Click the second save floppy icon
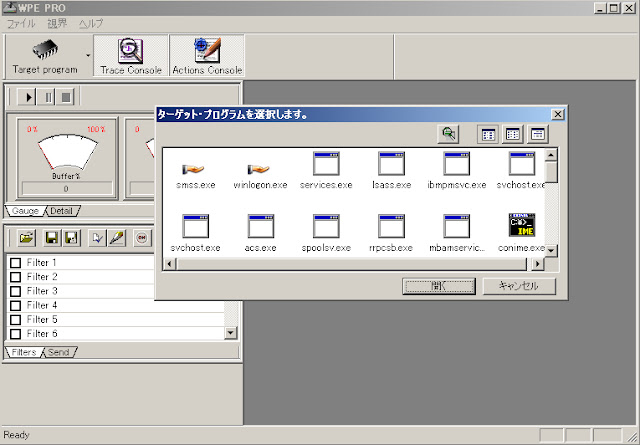The image size is (640, 445). pyautogui.click(x=71, y=238)
